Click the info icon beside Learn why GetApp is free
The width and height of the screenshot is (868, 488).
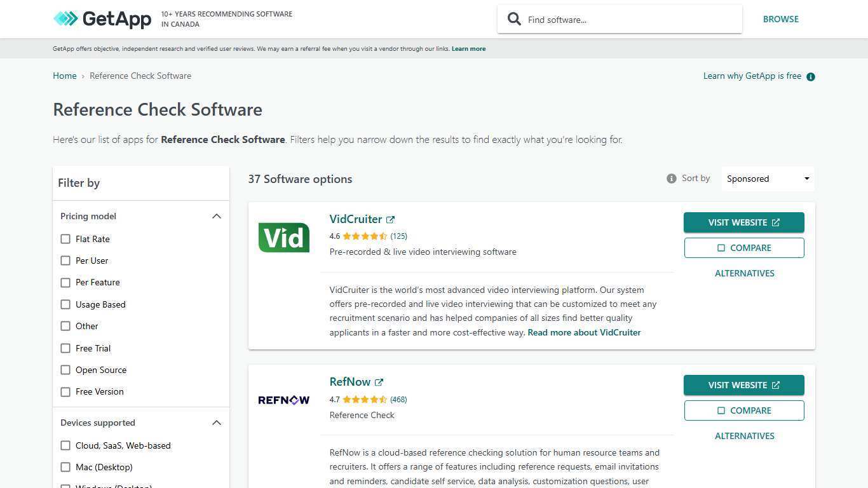810,76
